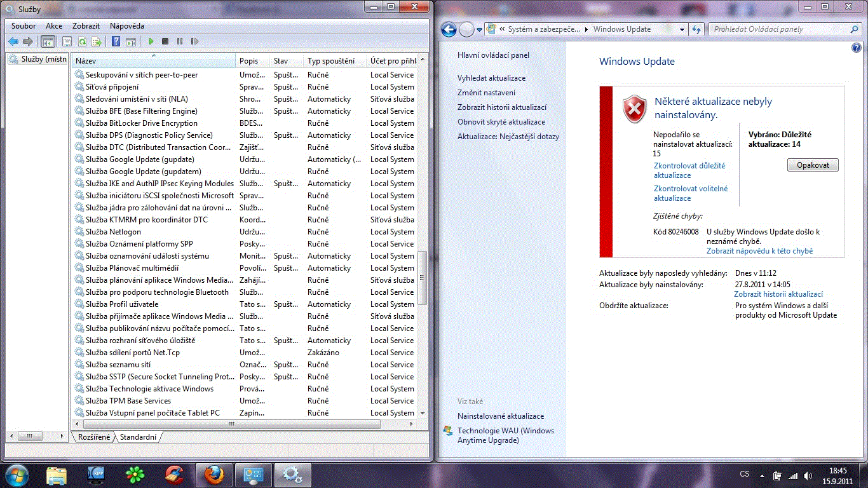Sort services by the Stav column header
This screenshot has height=488, width=868.
point(287,61)
